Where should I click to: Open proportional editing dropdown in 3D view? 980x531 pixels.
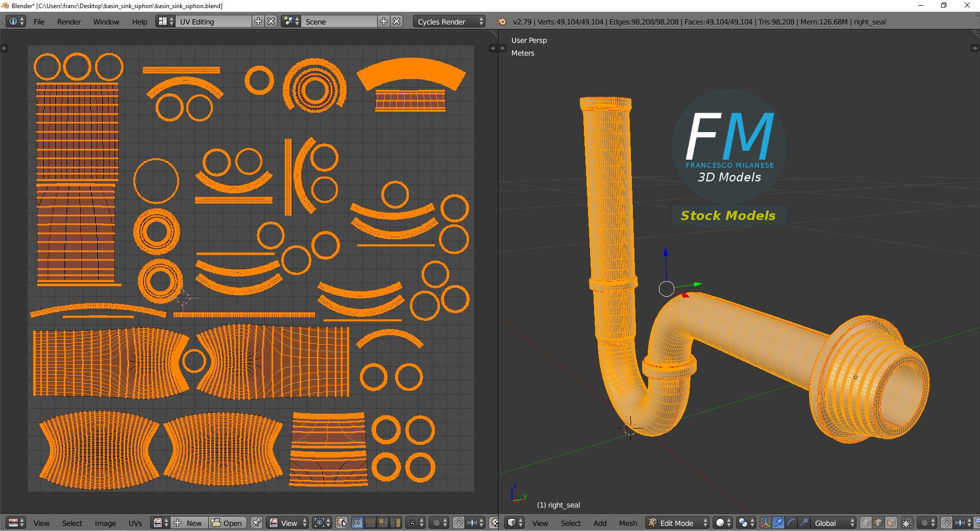[x=927, y=523]
